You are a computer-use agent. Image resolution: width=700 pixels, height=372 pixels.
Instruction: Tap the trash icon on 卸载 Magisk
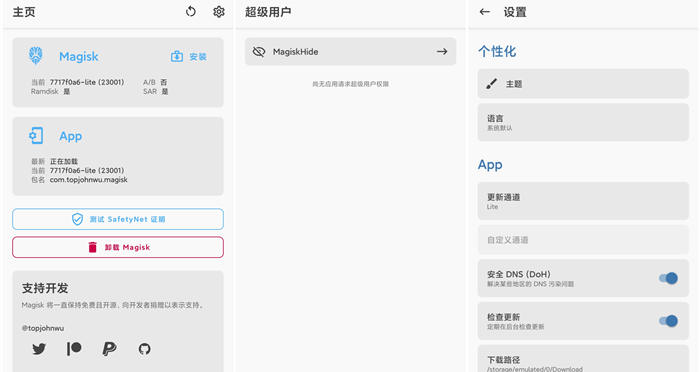click(92, 247)
